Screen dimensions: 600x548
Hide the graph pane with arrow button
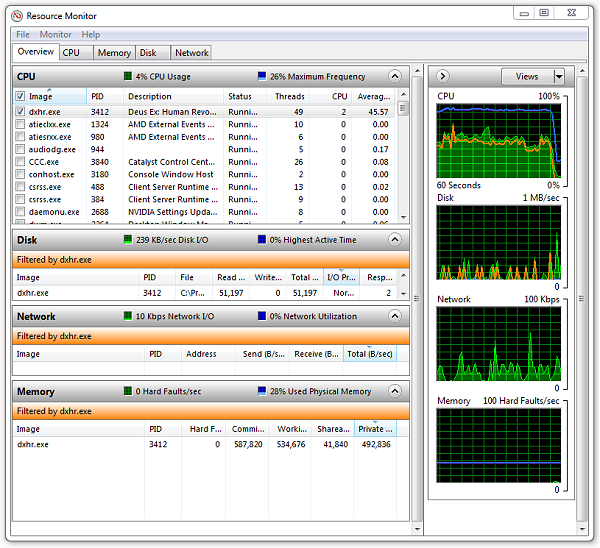443,76
